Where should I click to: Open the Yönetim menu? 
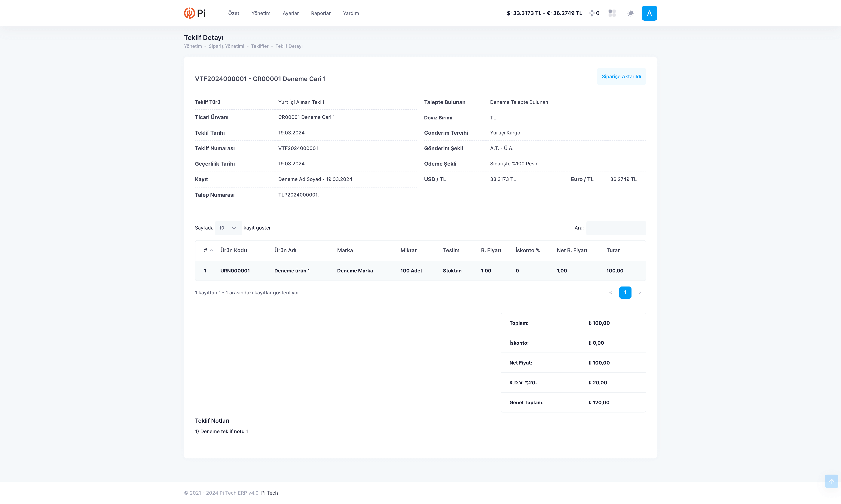click(x=261, y=13)
